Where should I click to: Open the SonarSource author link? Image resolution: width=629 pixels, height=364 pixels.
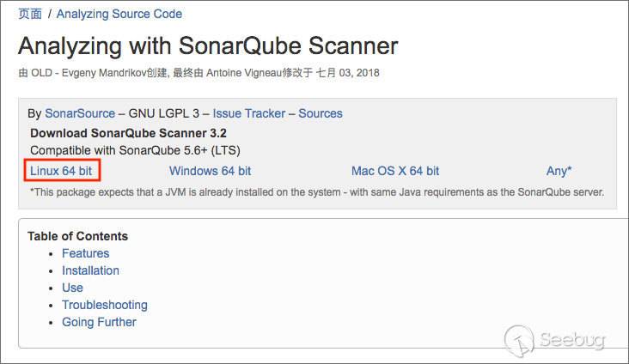pos(80,113)
